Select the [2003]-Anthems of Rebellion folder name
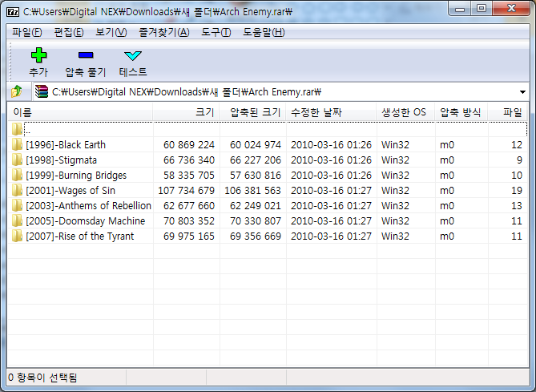Viewport: 536px width, 392px height. (x=89, y=205)
